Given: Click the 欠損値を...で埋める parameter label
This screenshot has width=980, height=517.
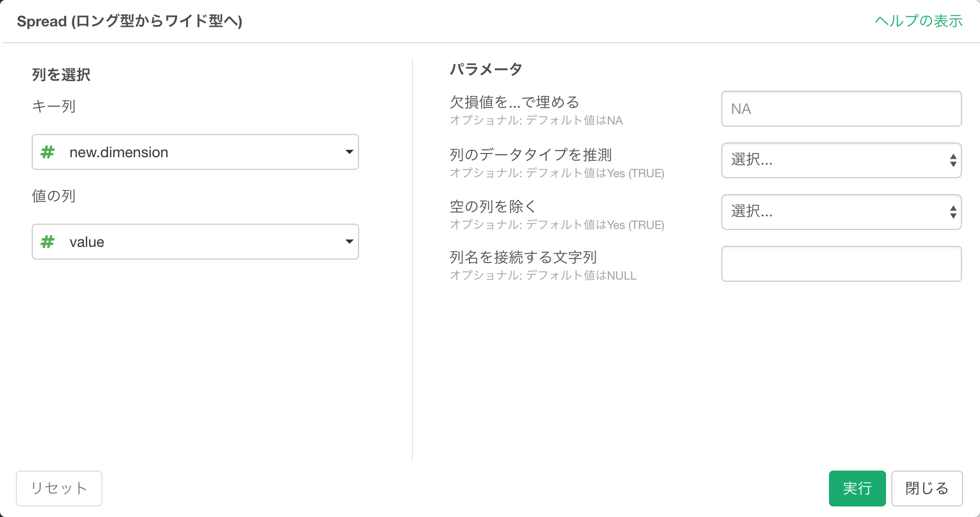Looking at the screenshot, I should (514, 102).
